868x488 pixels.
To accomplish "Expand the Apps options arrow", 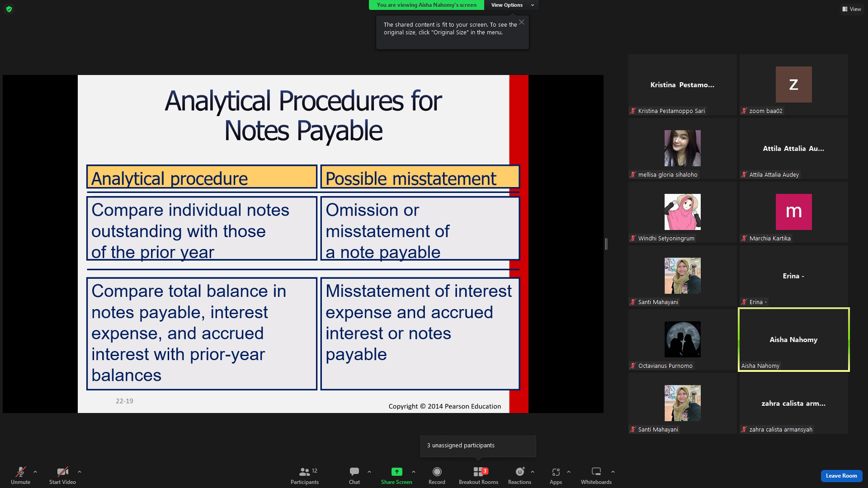I will (569, 472).
